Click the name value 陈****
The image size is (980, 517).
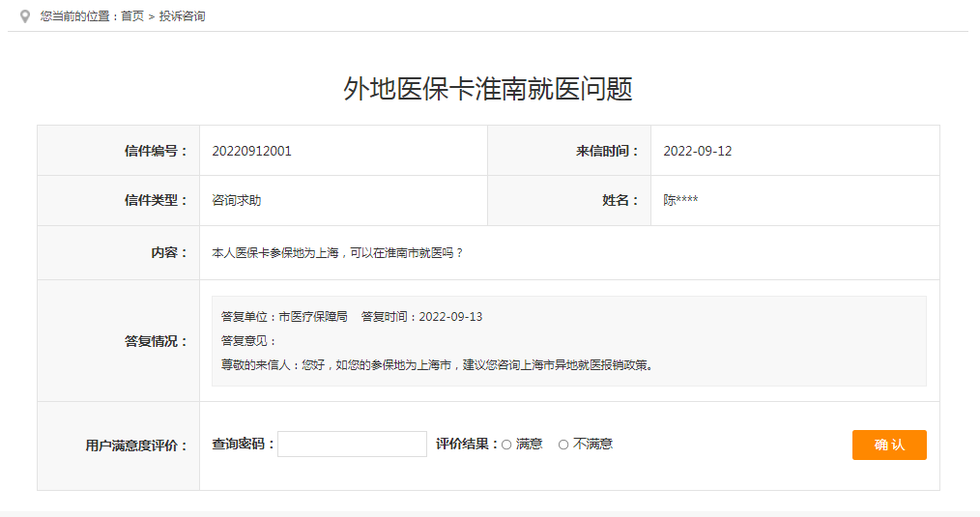point(680,201)
